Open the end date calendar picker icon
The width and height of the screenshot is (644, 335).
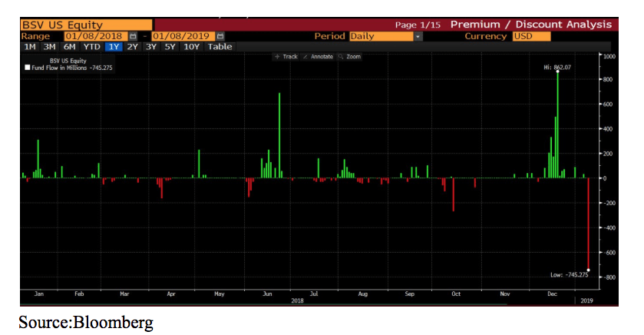coord(220,36)
